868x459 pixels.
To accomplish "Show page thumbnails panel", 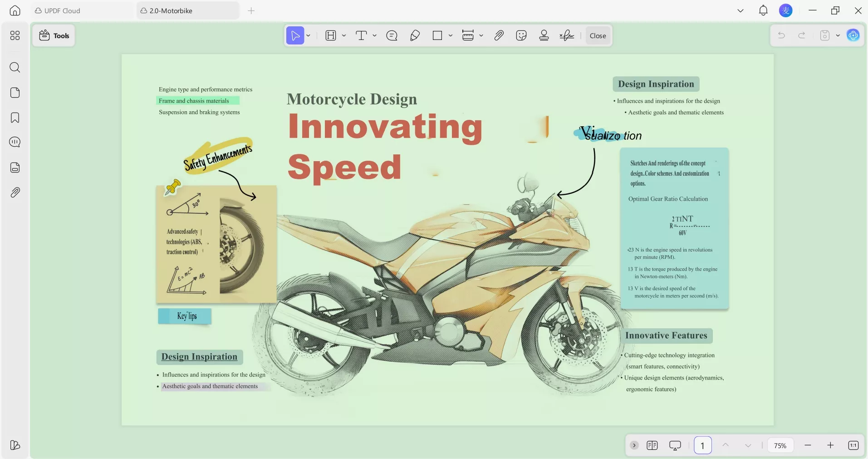I will [15, 93].
